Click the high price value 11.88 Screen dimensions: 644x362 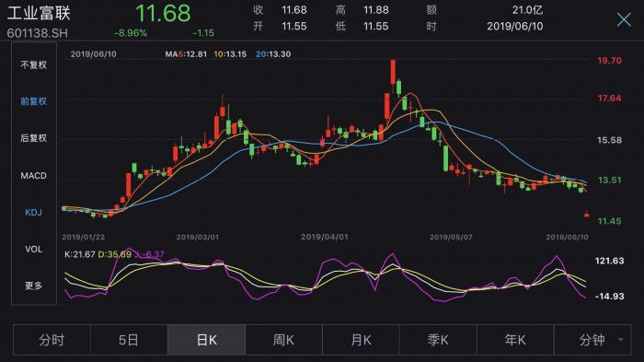click(x=375, y=10)
